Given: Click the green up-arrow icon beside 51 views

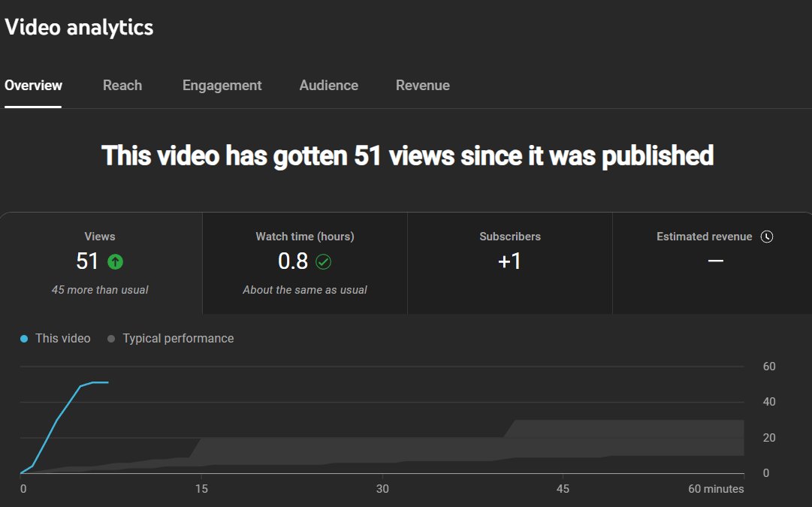Looking at the screenshot, I should tap(115, 261).
